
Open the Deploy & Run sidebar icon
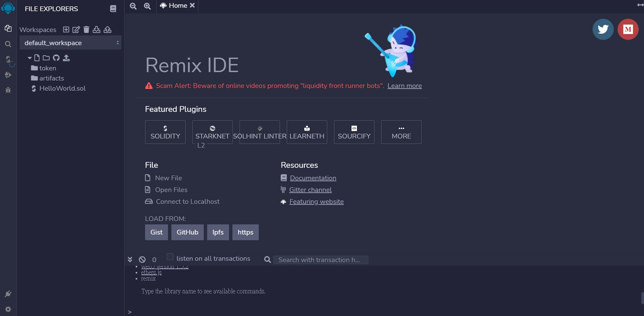(x=8, y=75)
